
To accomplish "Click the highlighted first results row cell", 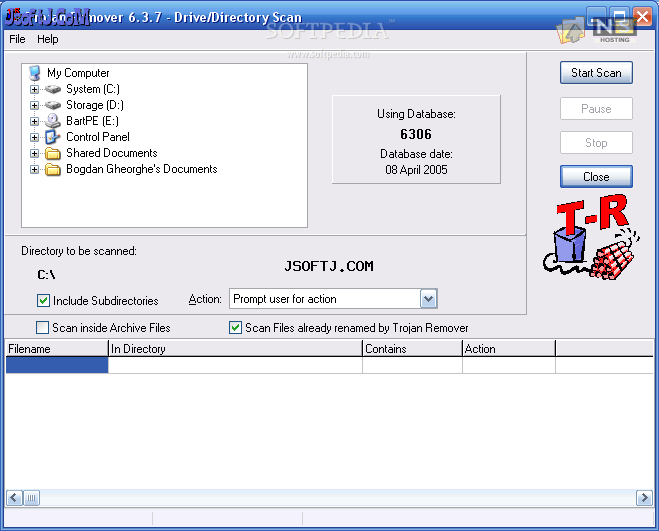I will click(x=57, y=365).
